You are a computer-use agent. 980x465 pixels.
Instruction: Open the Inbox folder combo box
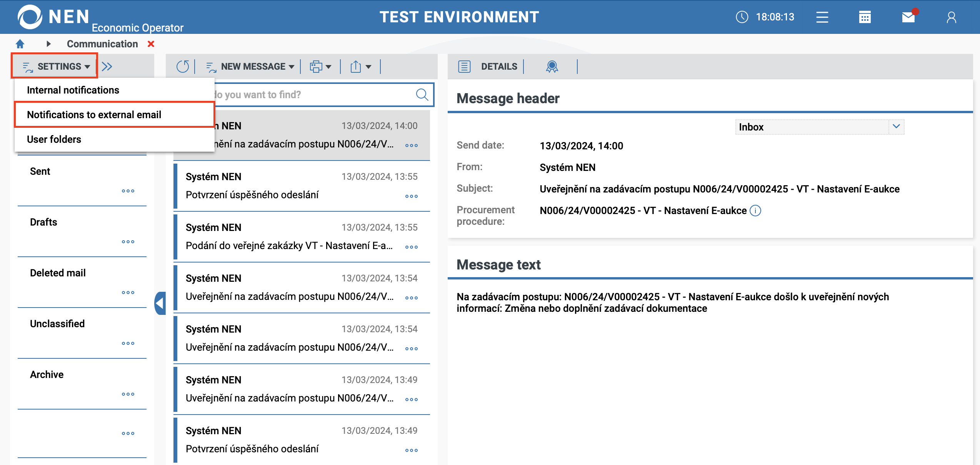pos(819,127)
